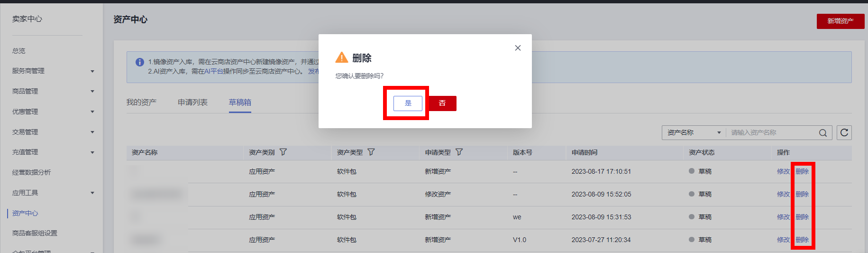Click 修改 for version V1.0 draft
This screenshot has height=253, width=868.
tap(783, 240)
